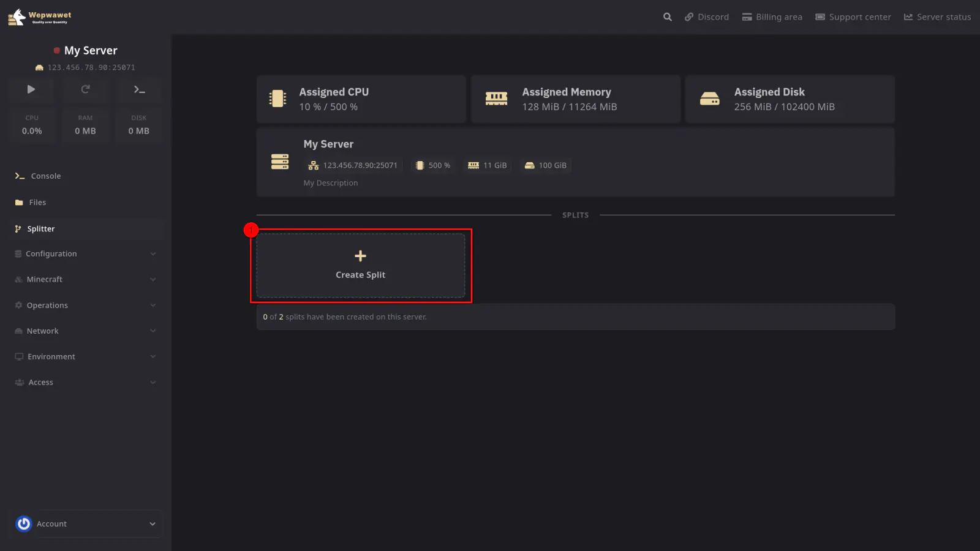Expand the Network section
Viewport: 980px width, 551px height.
85,331
